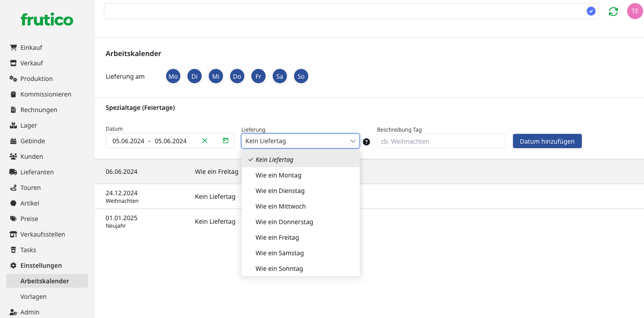
Task: Click the Beschreibung Tag input field
Action: [x=441, y=141]
